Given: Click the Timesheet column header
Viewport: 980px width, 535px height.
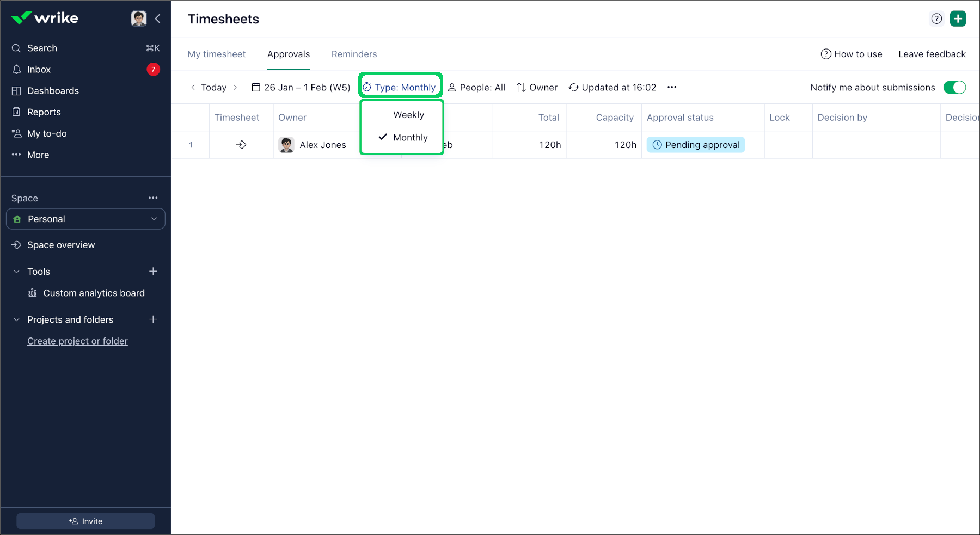Looking at the screenshot, I should pyautogui.click(x=237, y=118).
